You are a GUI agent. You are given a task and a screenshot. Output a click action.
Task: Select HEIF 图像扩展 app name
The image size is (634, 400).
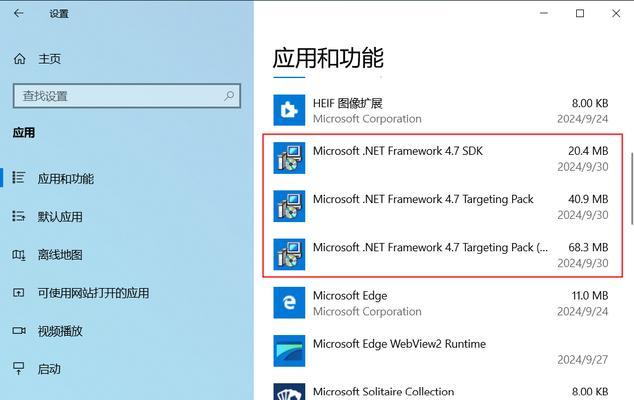[x=347, y=104]
